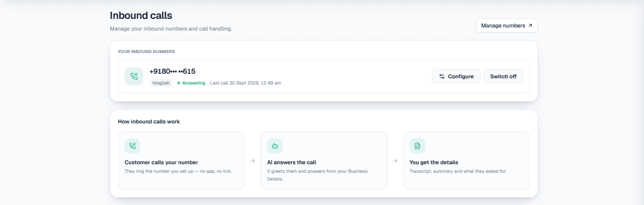Click the text about greeting from Business Details
Image resolution: width=644 pixels, height=205 pixels.
pos(317,175)
